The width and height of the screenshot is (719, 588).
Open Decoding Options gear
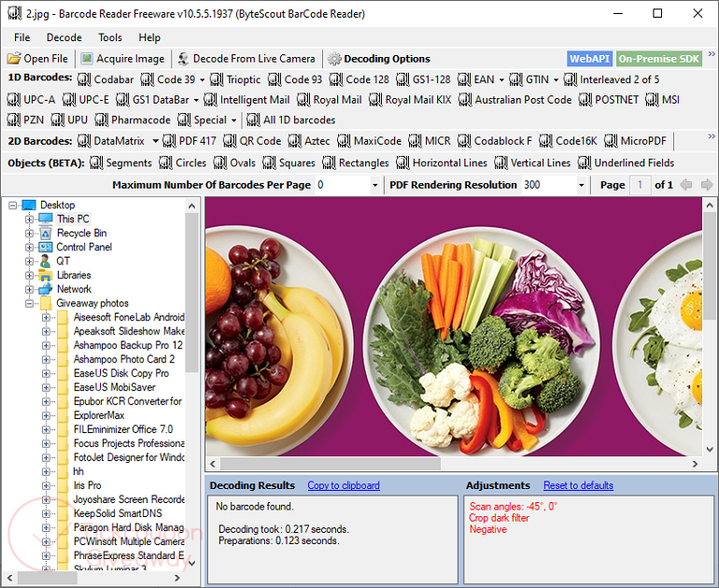pyautogui.click(x=379, y=59)
